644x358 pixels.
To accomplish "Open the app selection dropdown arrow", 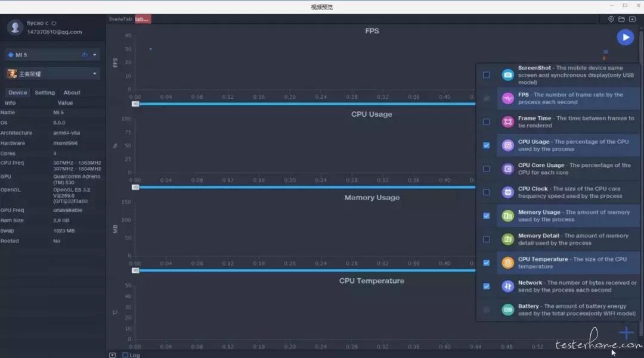I will pyautogui.click(x=95, y=74).
